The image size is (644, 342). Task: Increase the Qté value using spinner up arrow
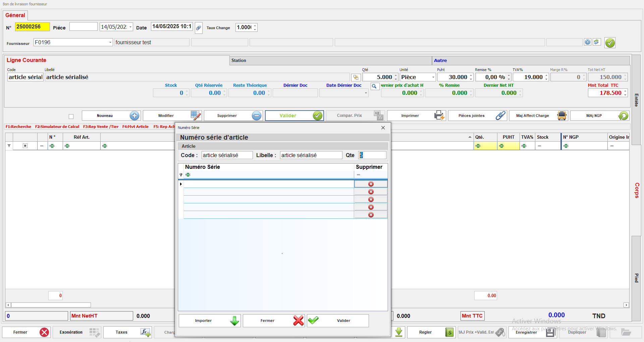(396, 75)
